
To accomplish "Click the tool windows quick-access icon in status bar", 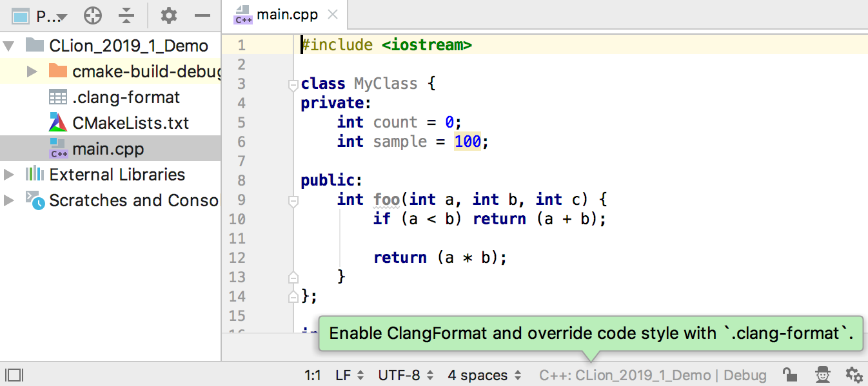I will [14, 375].
